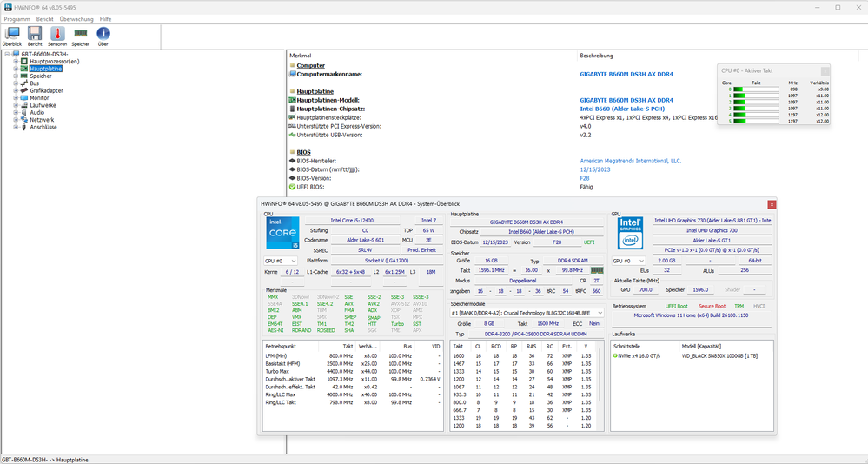
Task: Click the green NVMe status icon under Laufwerke
Action: point(615,356)
